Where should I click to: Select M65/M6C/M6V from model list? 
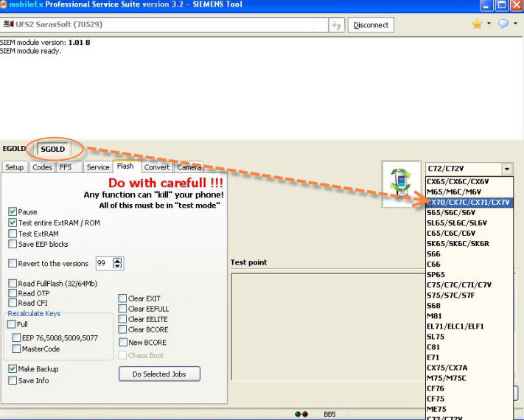click(x=469, y=192)
